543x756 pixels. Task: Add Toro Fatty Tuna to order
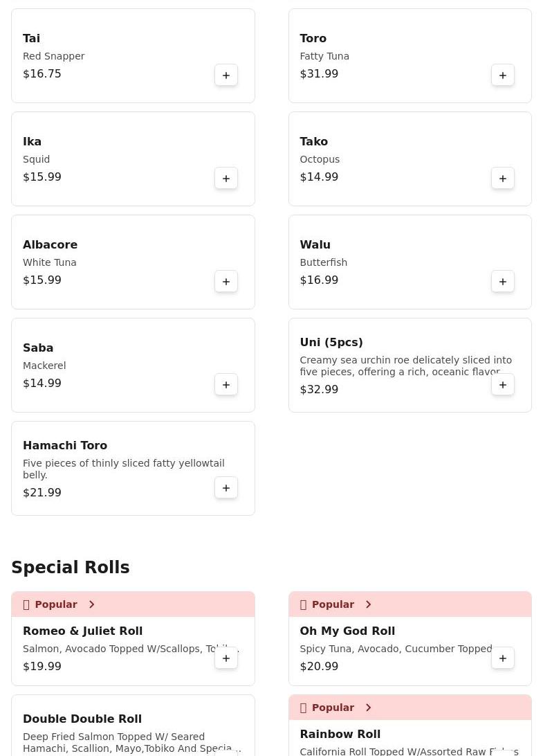(x=503, y=75)
